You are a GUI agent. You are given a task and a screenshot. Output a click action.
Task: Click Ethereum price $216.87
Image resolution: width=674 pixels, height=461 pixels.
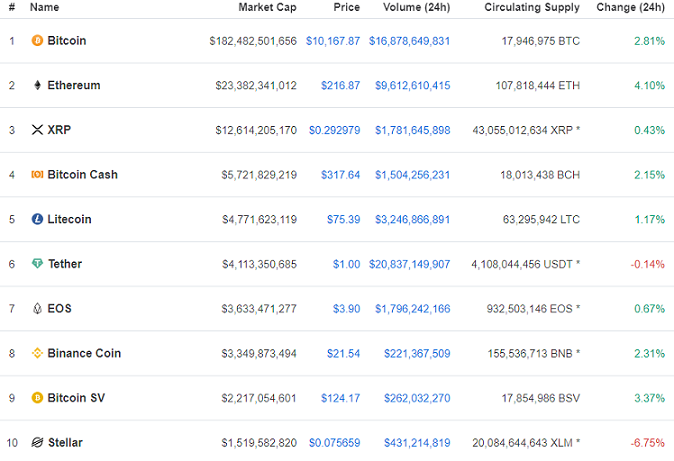(340, 86)
